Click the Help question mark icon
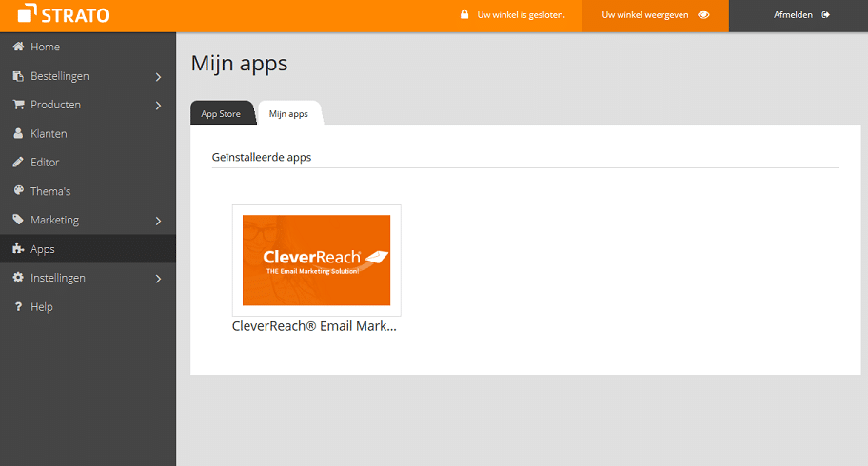This screenshot has width=868, height=466. 18,306
